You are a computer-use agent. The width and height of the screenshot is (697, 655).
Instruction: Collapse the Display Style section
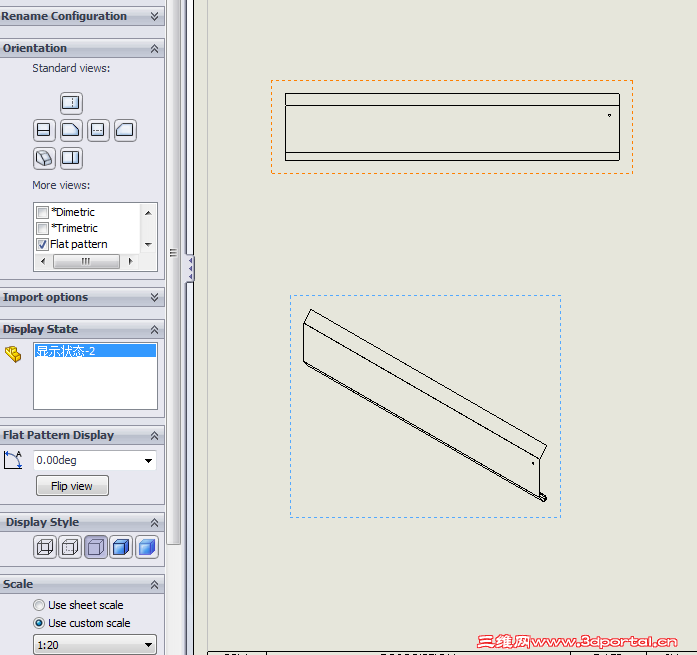154,523
